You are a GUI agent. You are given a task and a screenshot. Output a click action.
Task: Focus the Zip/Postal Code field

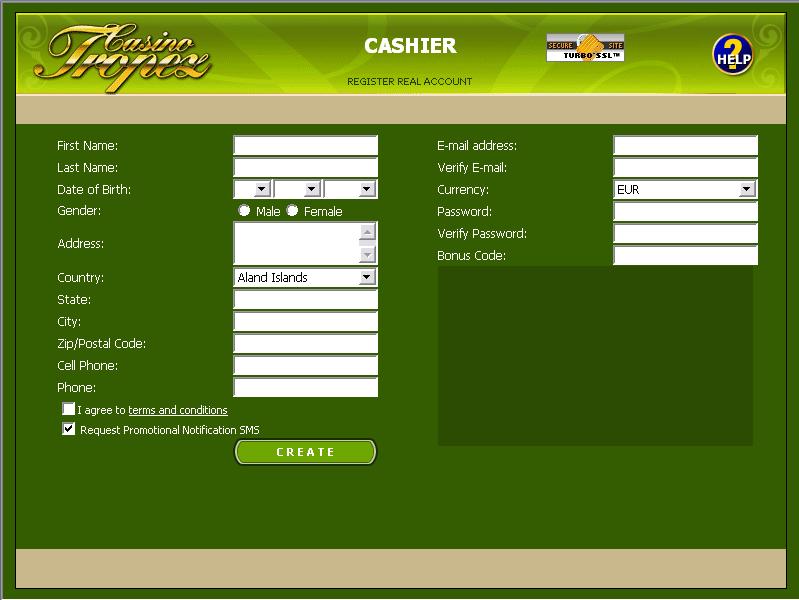point(305,343)
